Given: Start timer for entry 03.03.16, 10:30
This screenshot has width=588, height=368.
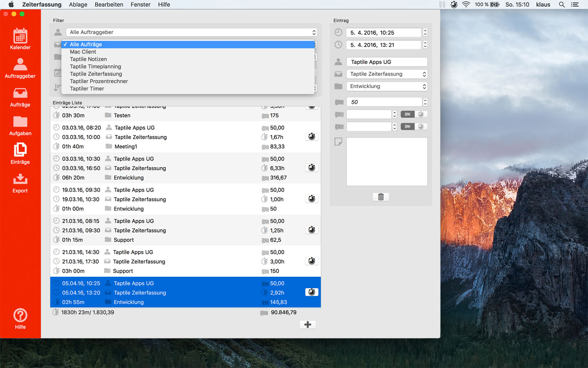Looking at the screenshot, I should coord(312,168).
